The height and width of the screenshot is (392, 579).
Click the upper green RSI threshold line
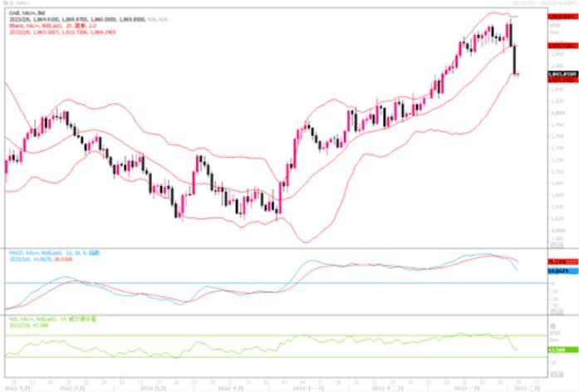click(x=249, y=336)
